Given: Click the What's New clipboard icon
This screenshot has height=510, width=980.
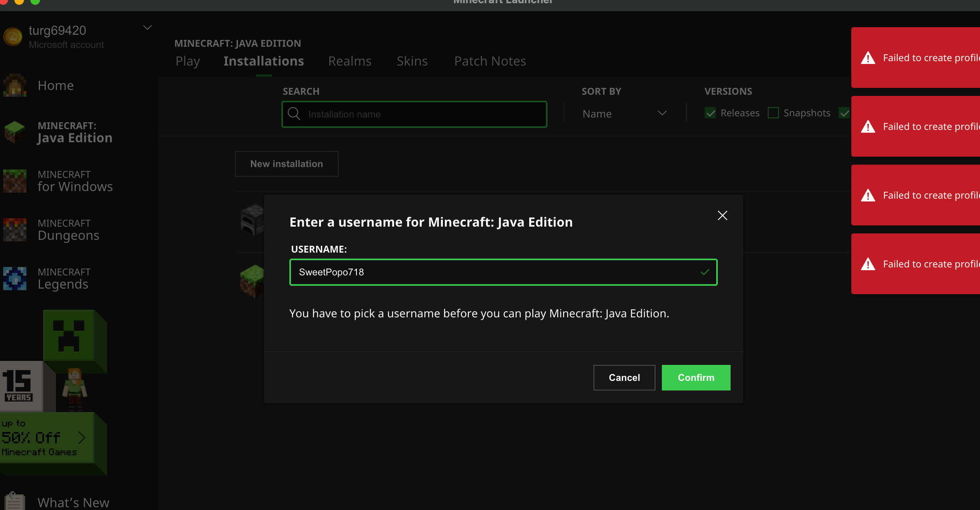Looking at the screenshot, I should [15, 501].
